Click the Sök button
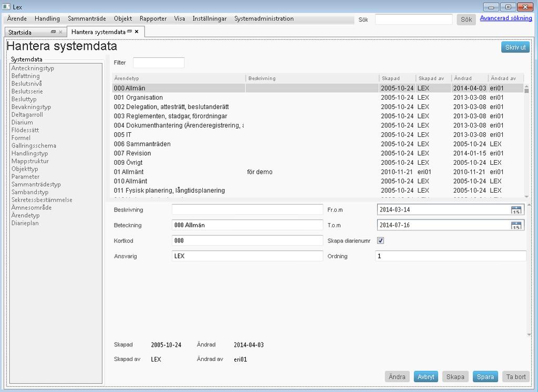Image resolution: width=538 pixels, height=392 pixels. [x=466, y=19]
